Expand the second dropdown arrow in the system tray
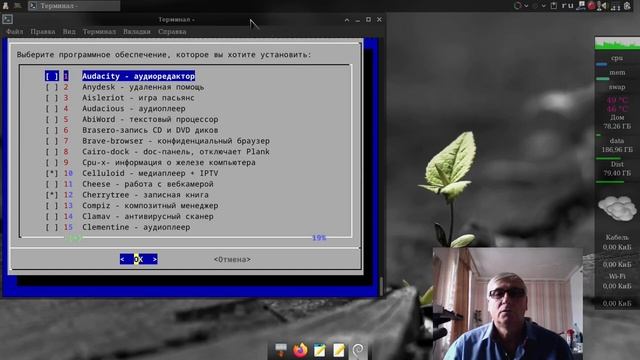Viewport: 640px width, 360px height. [543, 6]
